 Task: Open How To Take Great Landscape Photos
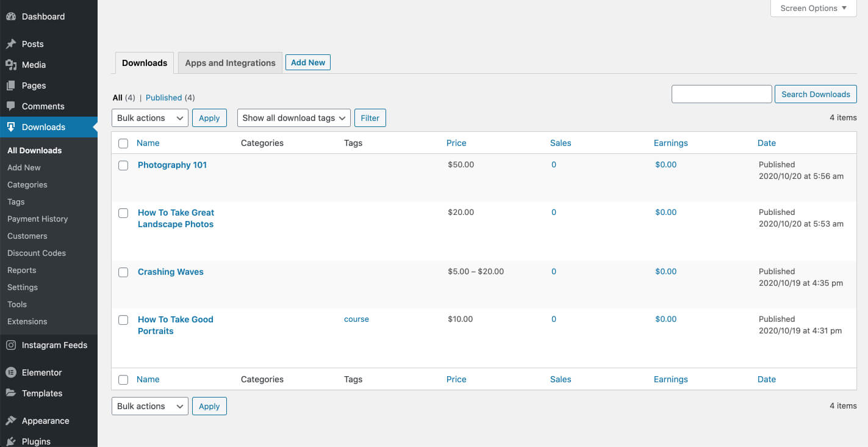[x=176, y=219]
